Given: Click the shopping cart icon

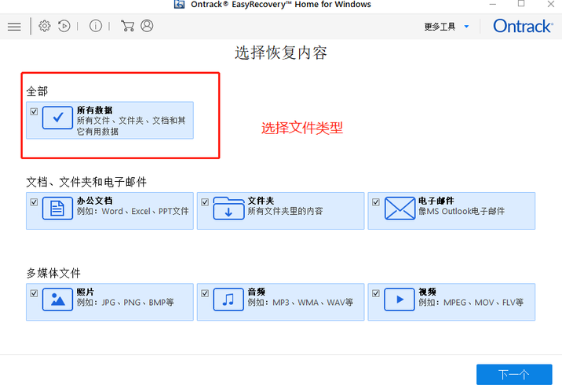Looking at the screenshot, I should [x=127, y=26].
